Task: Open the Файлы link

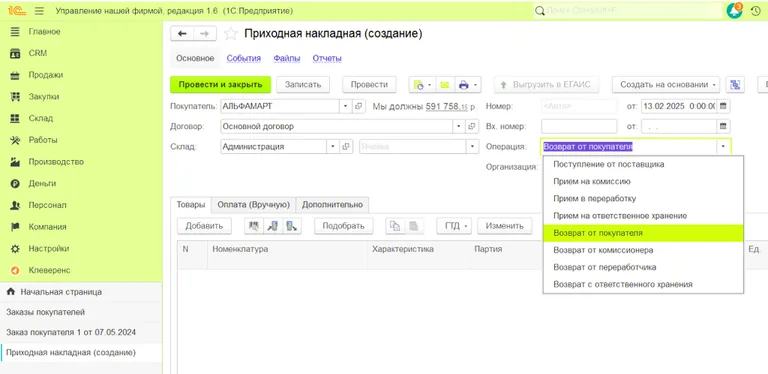Action: pos(287,58)
